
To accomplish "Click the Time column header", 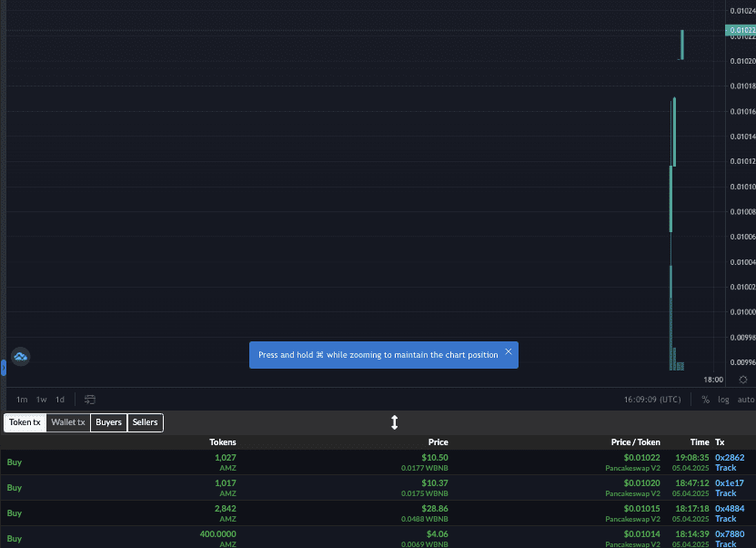I will coord(700,442).
